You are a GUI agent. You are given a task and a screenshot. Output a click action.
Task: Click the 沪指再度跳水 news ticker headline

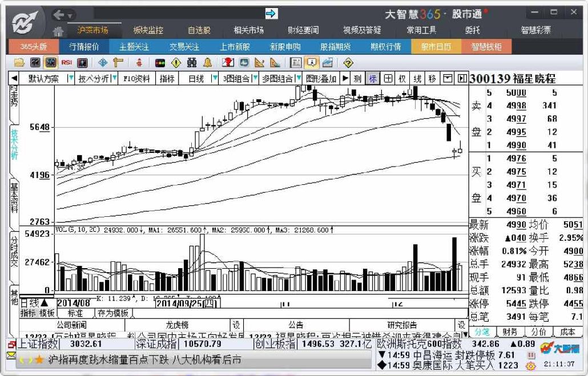tap(144, 360)
